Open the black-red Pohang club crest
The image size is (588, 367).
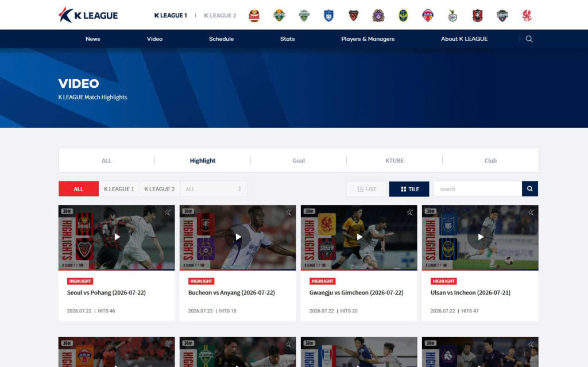tap(353, 16)
